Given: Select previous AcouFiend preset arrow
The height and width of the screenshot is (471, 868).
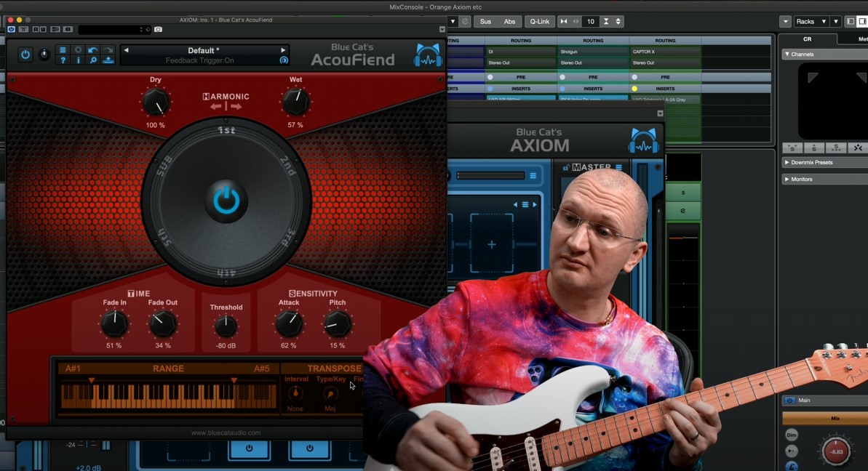Looking at the screenshot, I should click(126, 50).
